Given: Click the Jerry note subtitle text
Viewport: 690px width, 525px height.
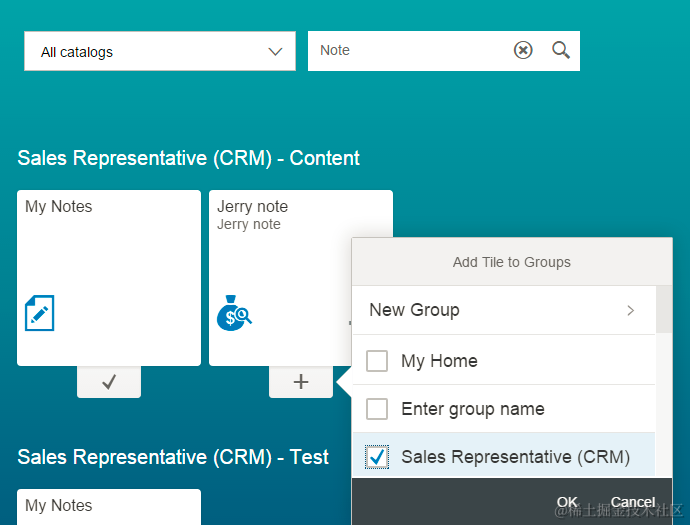Looking at the screenshot, I should click(249, 224).
